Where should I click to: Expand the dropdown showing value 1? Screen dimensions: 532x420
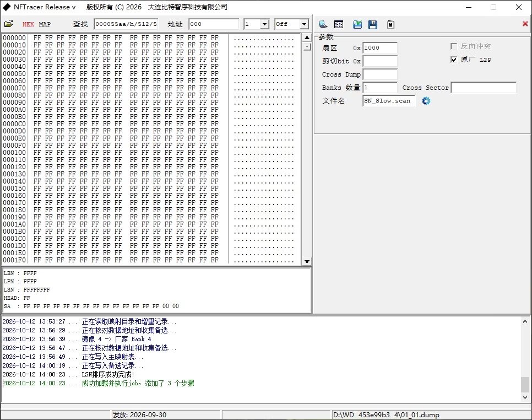click(265, 24)
